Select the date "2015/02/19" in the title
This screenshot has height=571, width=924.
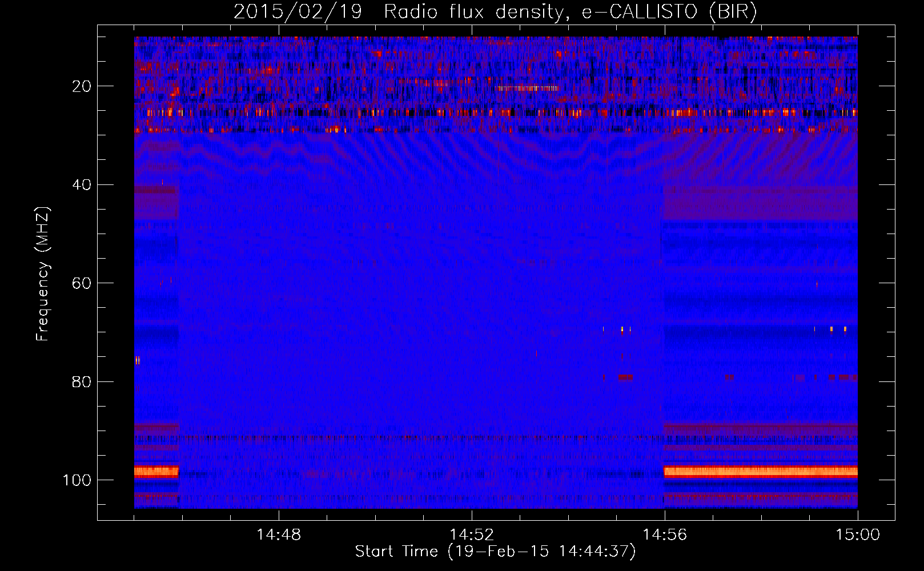point(298,12)
